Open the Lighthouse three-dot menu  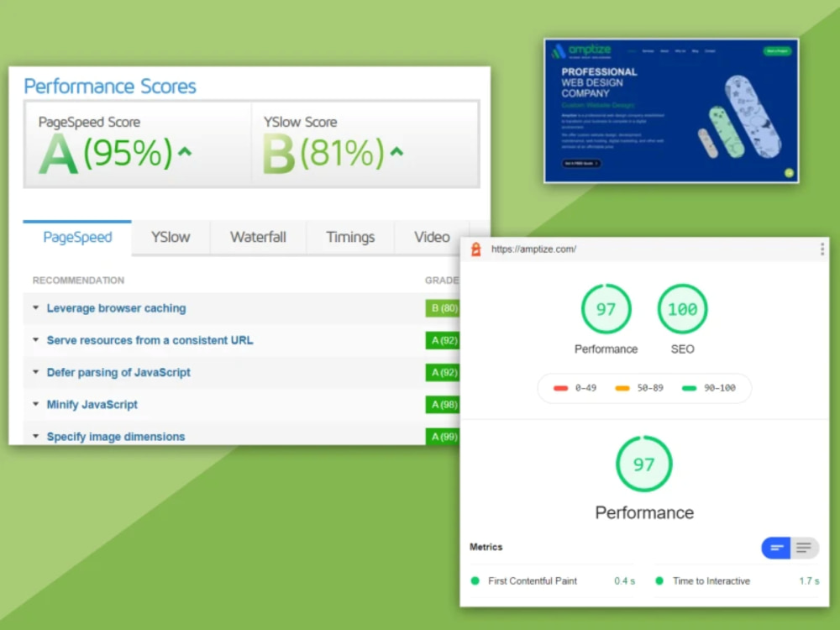822,249
